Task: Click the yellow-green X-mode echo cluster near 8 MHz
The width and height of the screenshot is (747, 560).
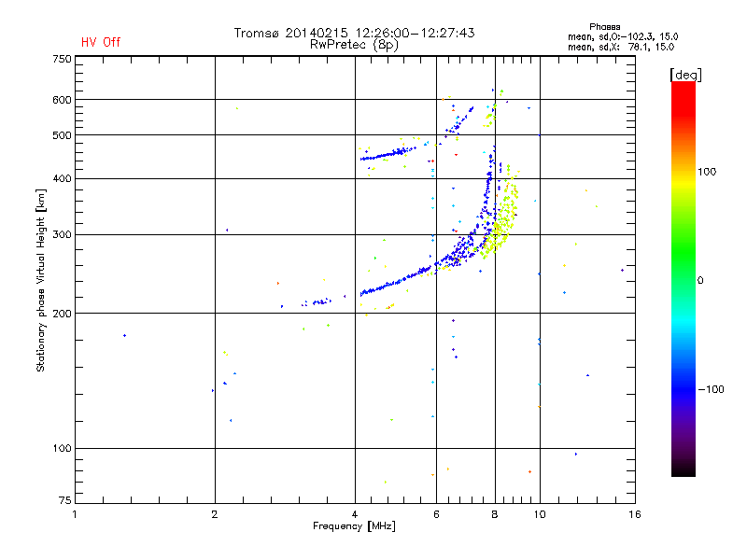Action: (x=500, y=215)
